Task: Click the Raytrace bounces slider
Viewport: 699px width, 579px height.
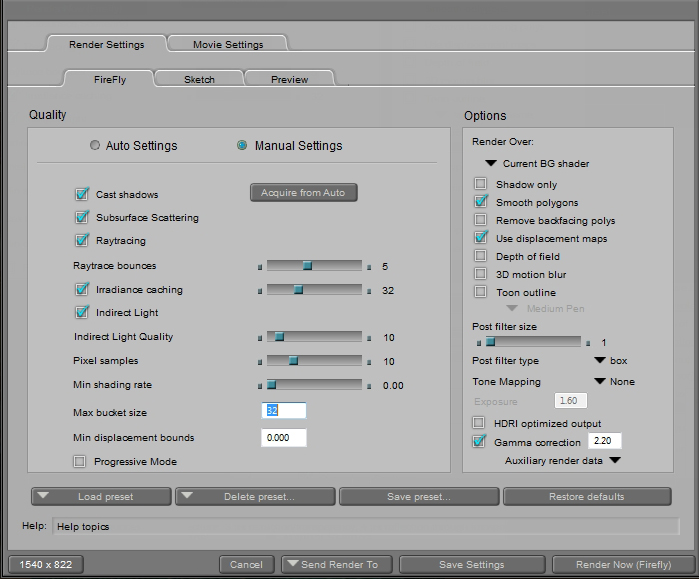Action: (x=314, y=266)
